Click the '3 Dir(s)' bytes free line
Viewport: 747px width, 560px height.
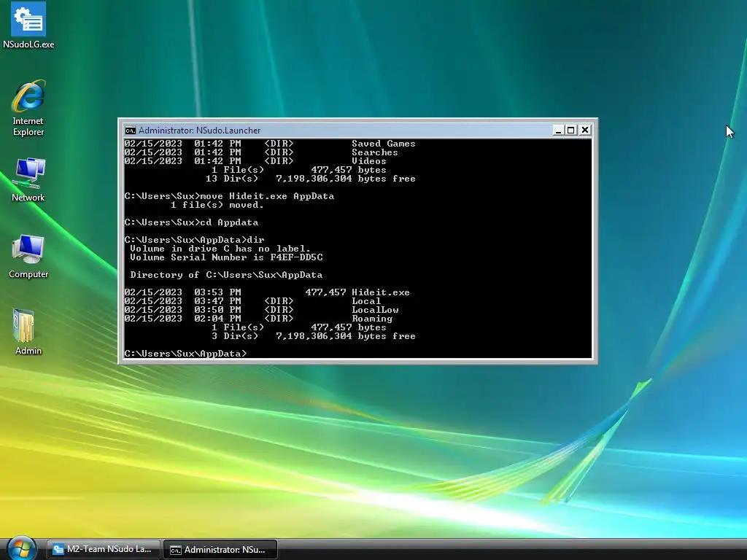coord(314,336)
